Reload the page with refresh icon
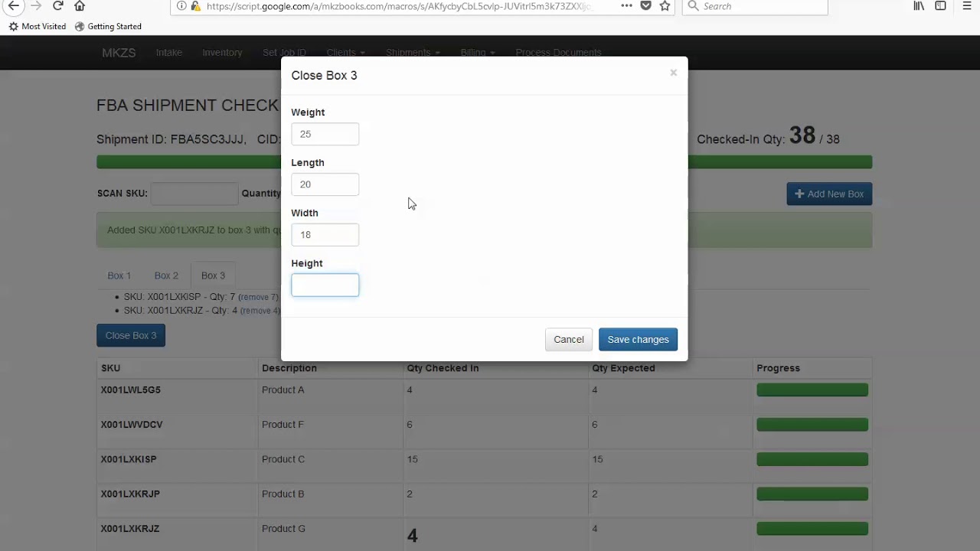 58,6
